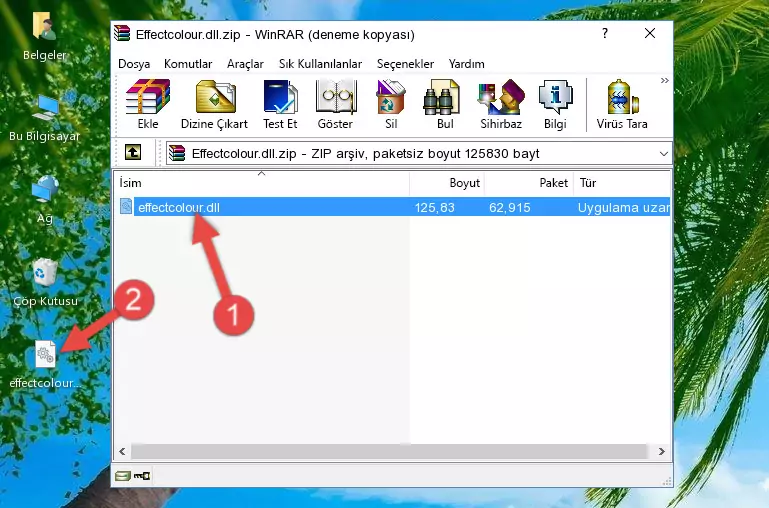Click the Test Et toolbar icon
The width and height of the screenshot is (769, 508).
pyautogui.click(x=280, y=104)
